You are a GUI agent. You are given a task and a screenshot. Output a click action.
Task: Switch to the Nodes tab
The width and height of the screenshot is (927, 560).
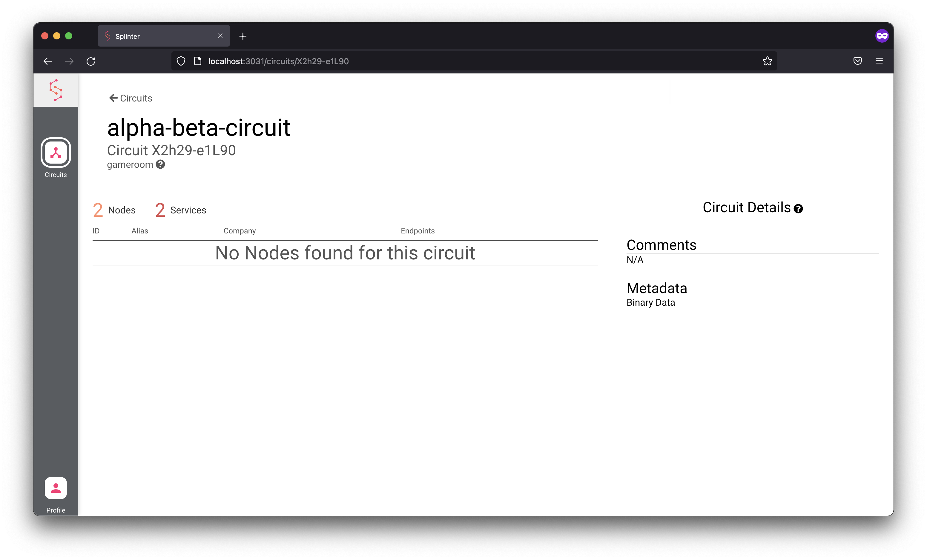click(114, 210)
